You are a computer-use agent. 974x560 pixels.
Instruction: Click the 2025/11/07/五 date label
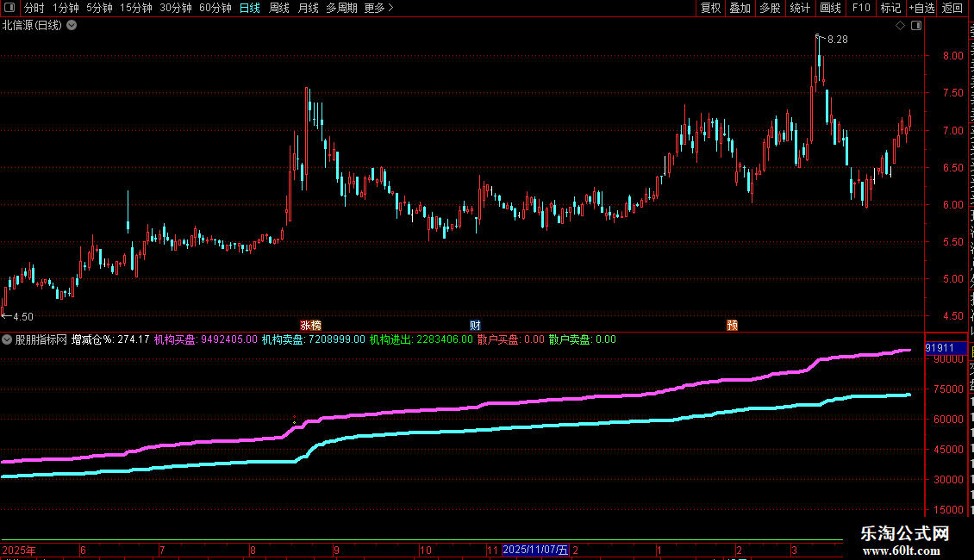pyautogui.click(x=535, y=550)
